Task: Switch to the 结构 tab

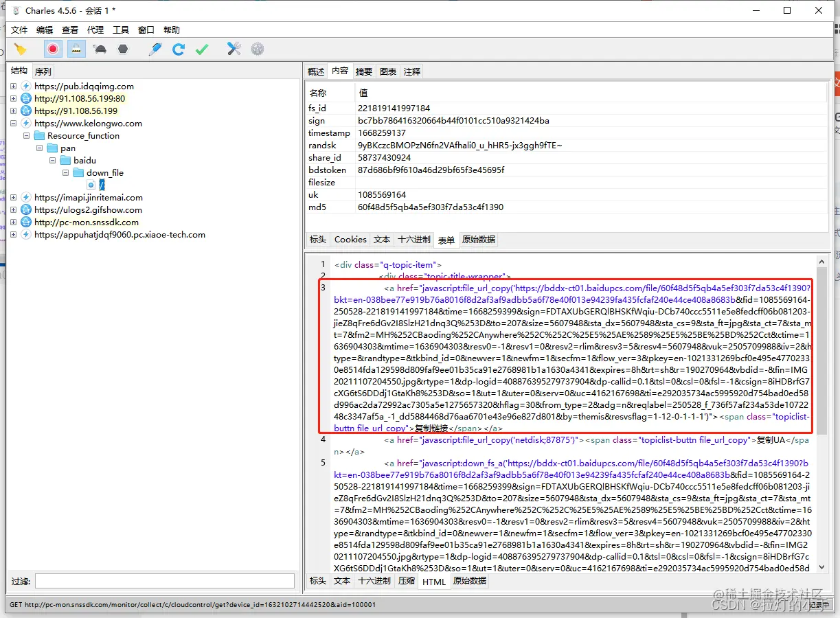Action: [x=19, y=71]
